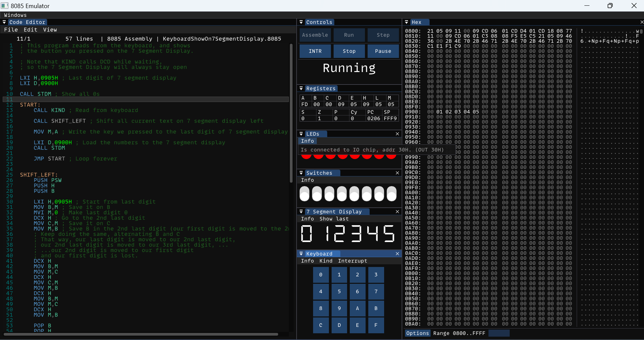Collapse the 7 Segment Display panel triangle
This screenshot has width=644, height=340.
(301, 212)
